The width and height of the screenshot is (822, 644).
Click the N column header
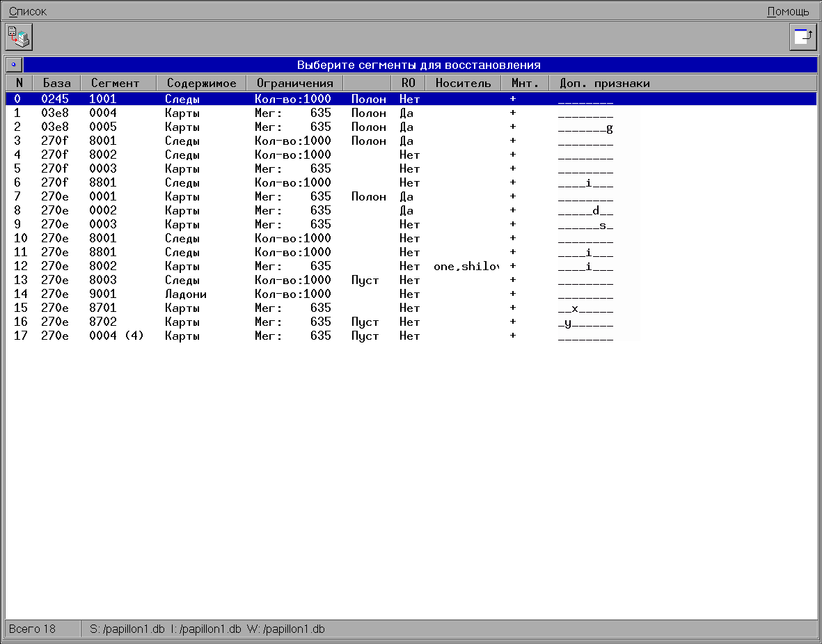[x=19, y=83]
